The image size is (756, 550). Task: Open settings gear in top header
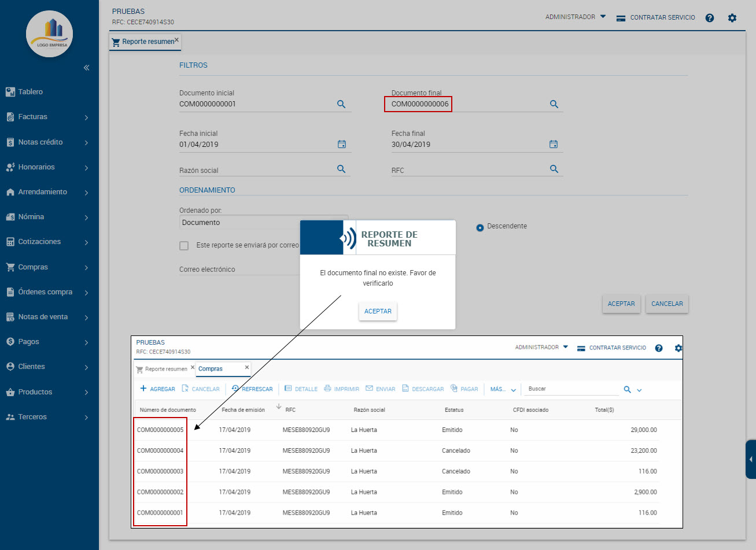pyautogui.click(x=732, y=18)
